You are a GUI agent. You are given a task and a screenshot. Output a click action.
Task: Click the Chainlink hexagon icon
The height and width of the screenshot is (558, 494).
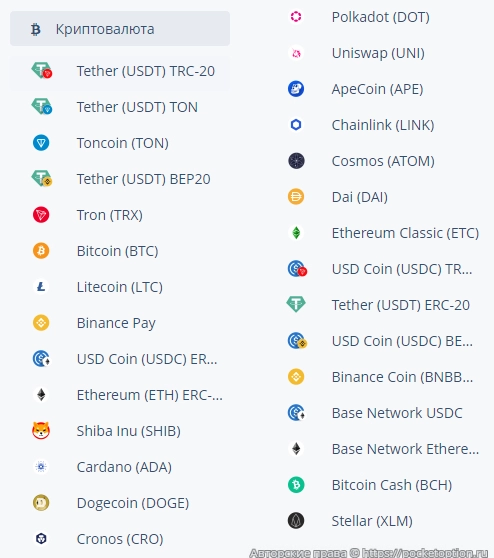tap(296, 125)
